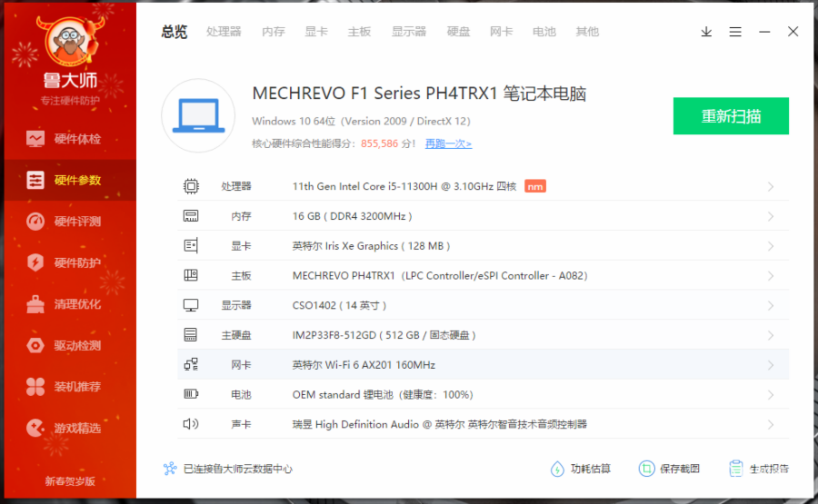Screen dimensions: 818x504
Task: Switch to the 显示器 tab
Action: click(409, 32)
